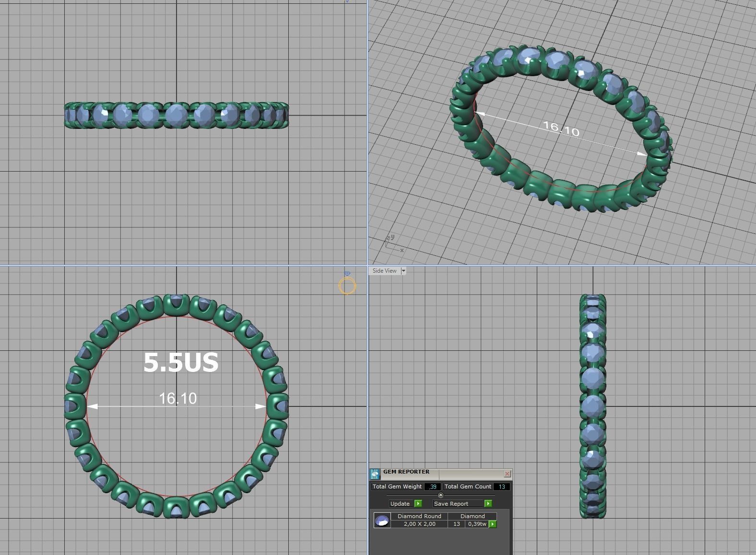Click the Total Gem Count value field
The image size is (756, 555).
pos(501,486)
